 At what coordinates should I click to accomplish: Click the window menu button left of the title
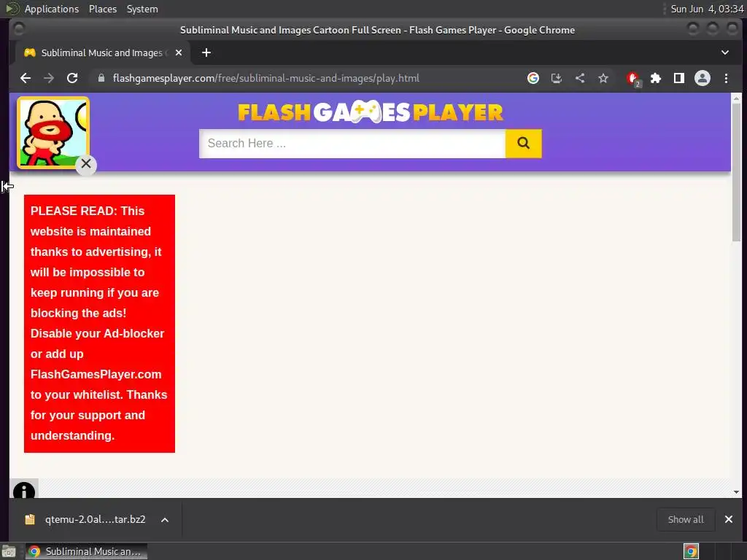click(x=19, y=29)
